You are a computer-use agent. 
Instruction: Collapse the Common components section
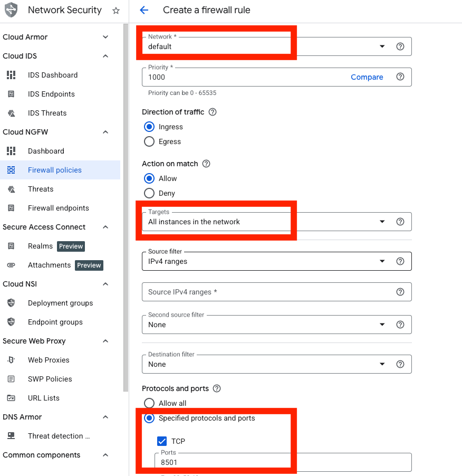click(x=105, y=455)
